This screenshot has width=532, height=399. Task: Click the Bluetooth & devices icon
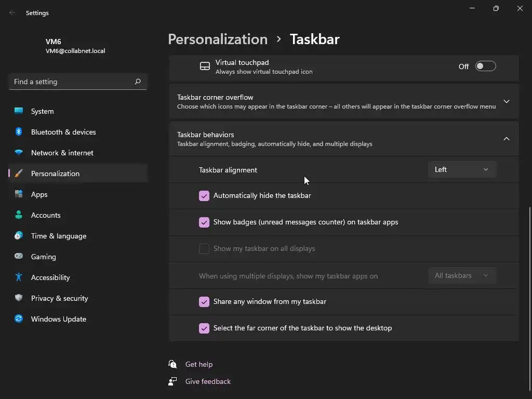click(x=19, y=132)
